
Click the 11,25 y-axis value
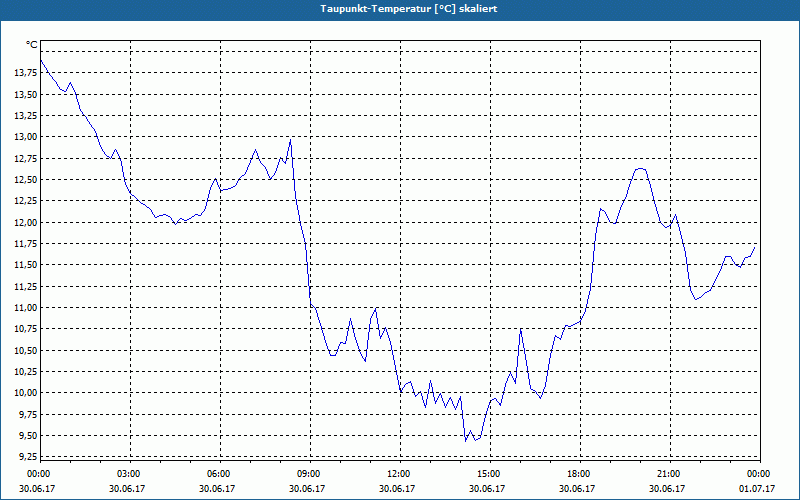pos(26,286)
